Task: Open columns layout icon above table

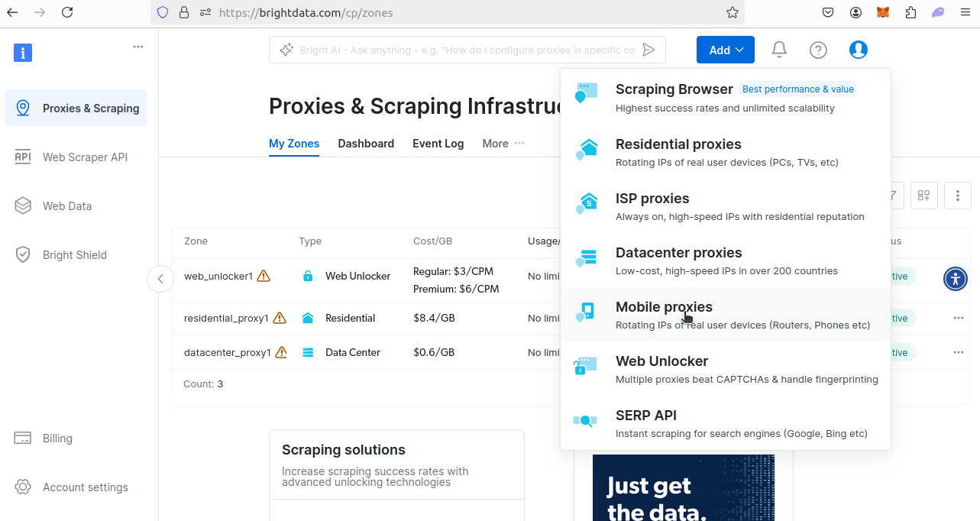Action: 924,196
